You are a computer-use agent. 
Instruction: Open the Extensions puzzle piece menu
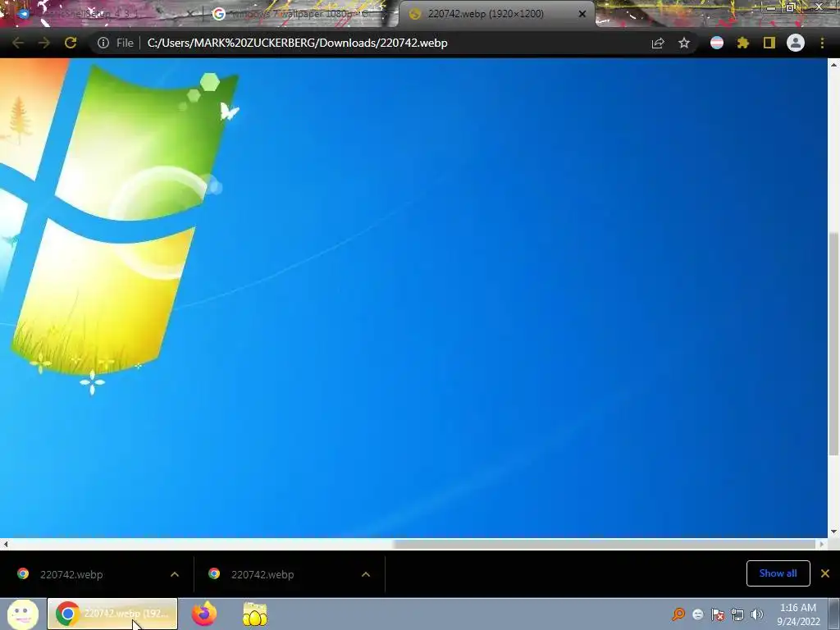click(742, 43)
